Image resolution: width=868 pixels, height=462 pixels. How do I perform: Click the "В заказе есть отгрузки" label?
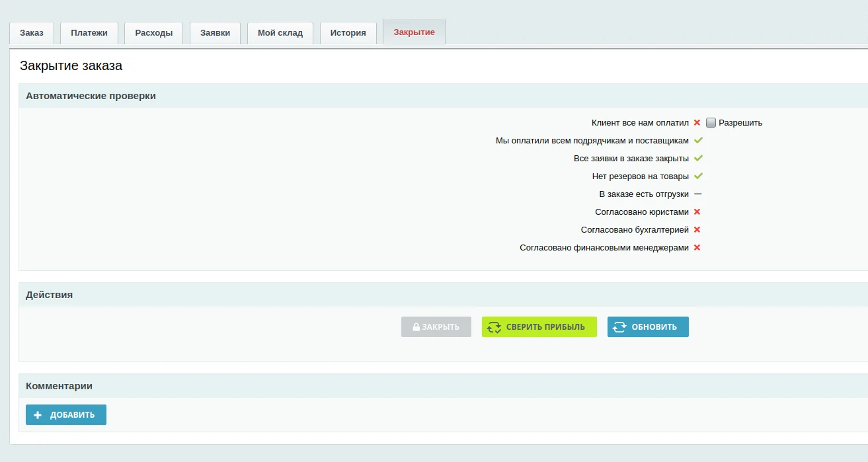coord(645,194)
